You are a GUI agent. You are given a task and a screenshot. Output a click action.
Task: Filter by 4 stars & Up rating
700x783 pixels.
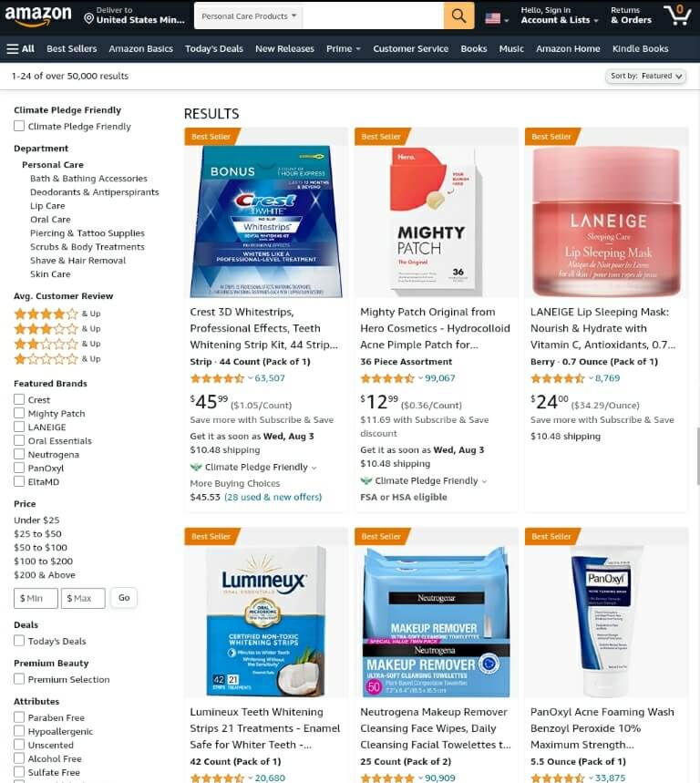(57, 314)
